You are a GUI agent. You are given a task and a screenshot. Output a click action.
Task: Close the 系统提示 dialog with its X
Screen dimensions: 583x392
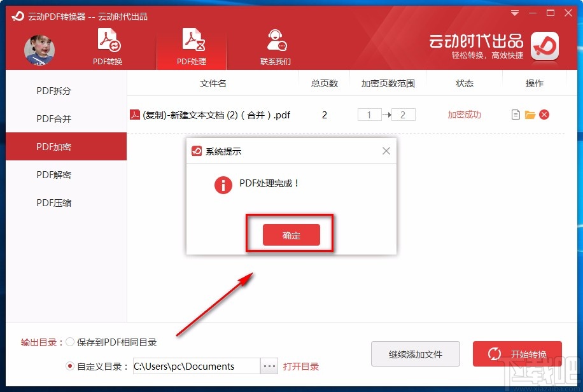pyautogui.click(x=386, y=151)
